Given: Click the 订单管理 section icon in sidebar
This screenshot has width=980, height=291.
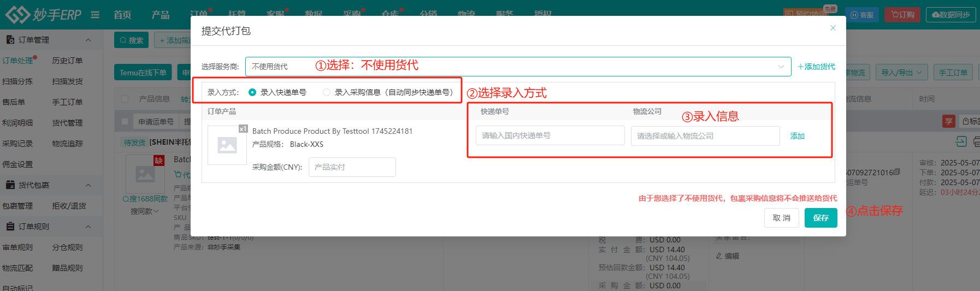Looking at the screenshot, I should point(10,39).
